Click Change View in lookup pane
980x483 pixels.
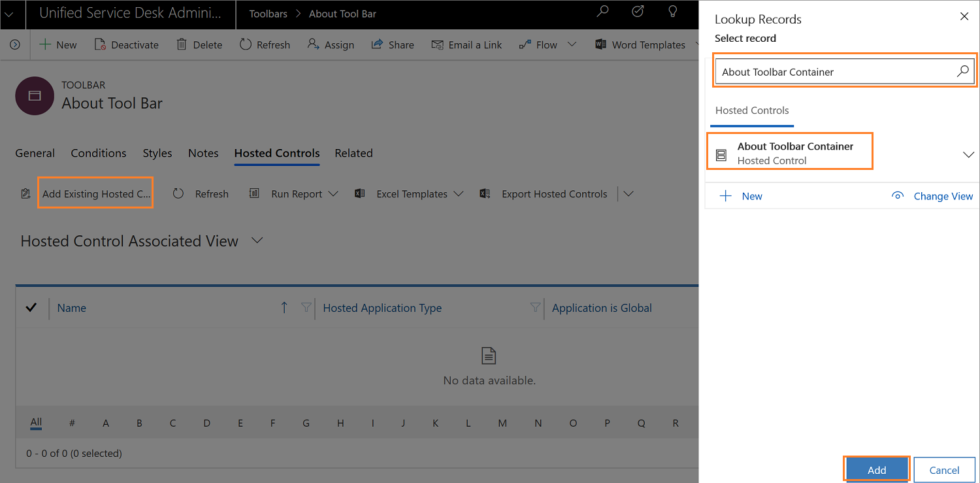(932, 196)
